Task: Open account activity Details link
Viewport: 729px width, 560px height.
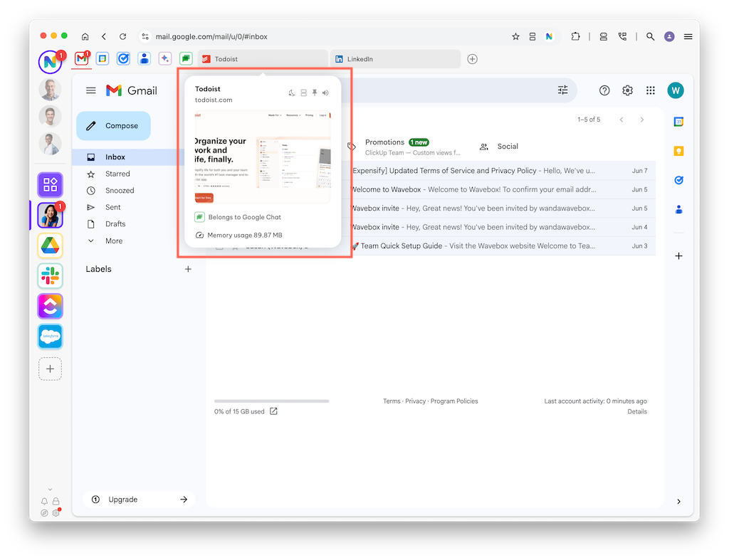Action: click(x=637, y=412)
